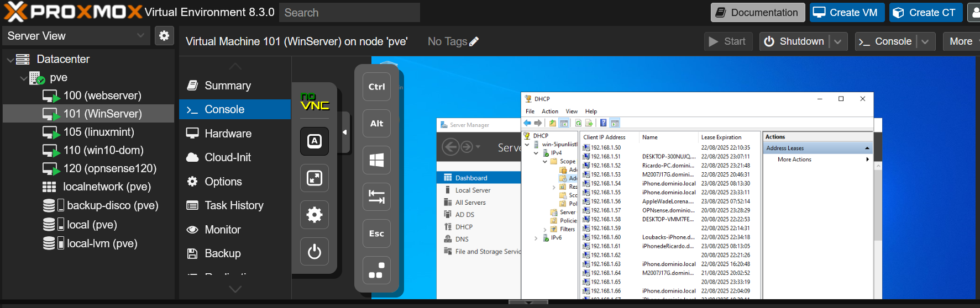Expand Filters node in DHCP tree

pos(545,230)
